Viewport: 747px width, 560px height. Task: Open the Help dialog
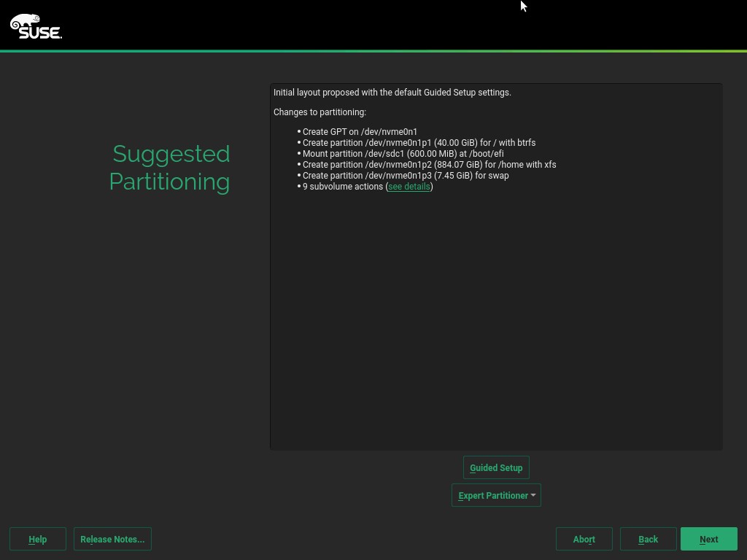(37, 539)
